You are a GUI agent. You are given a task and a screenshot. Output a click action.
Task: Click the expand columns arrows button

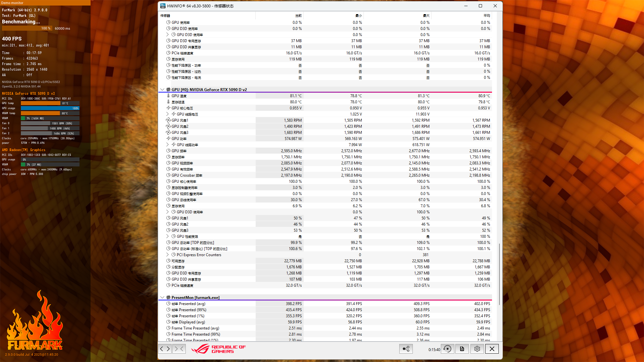tap(165, 349)
